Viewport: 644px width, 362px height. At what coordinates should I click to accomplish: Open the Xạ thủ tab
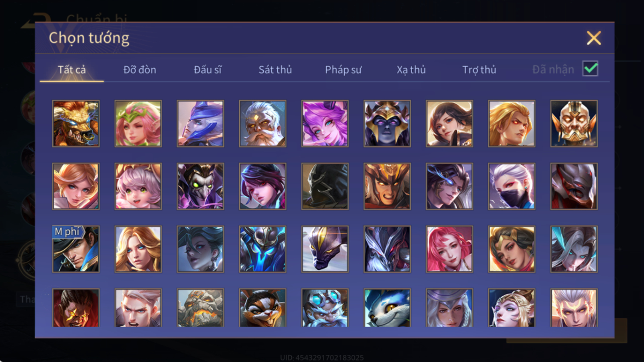[x=411, y=70]
